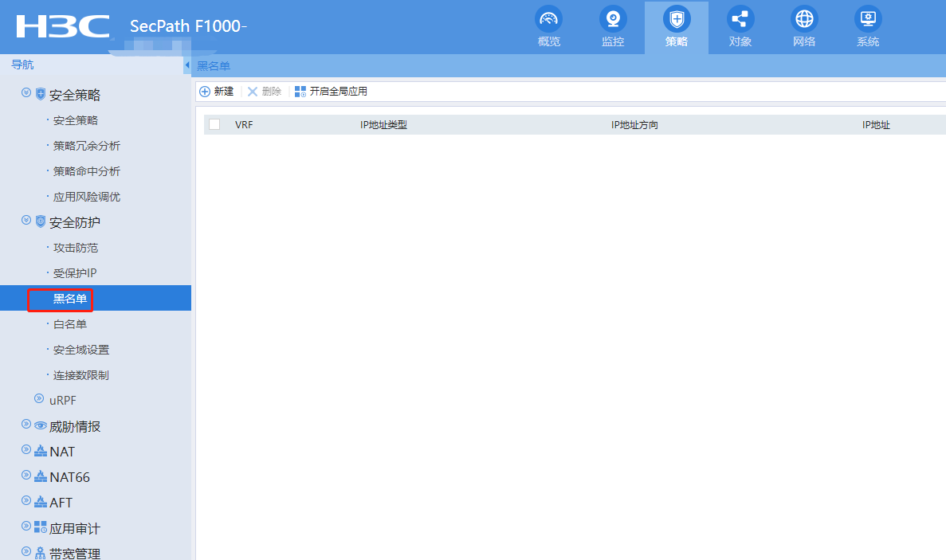Expand the NAT tree group

point(26,449)
